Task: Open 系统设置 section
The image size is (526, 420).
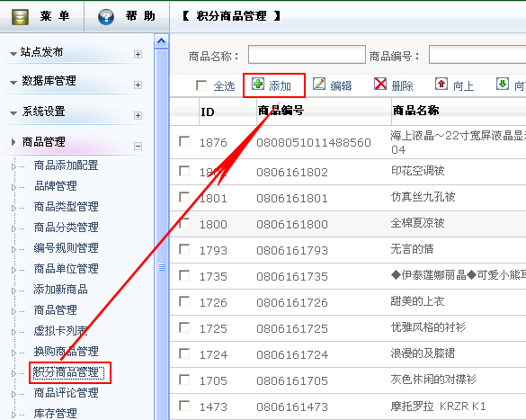Action: pos(44,112)
